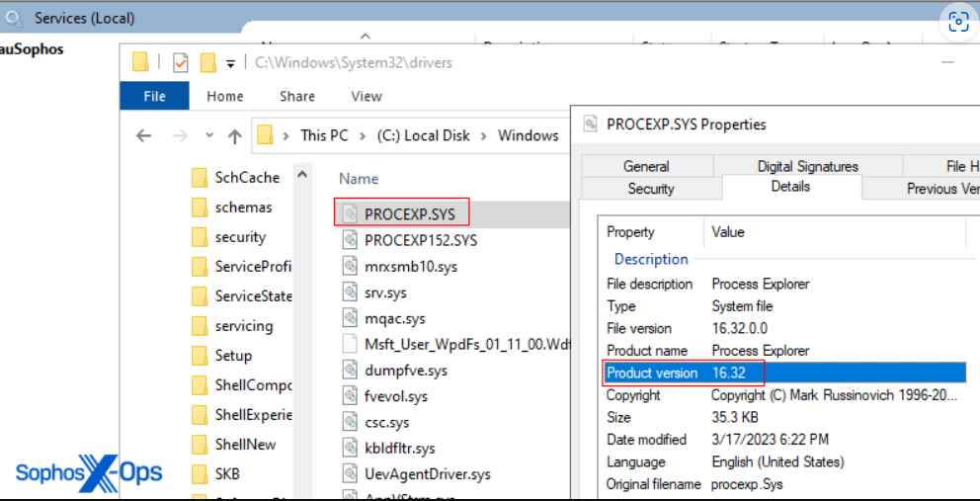Select the Setup folder icon
This screenshot has height=501, width=980.
(200, 356)
